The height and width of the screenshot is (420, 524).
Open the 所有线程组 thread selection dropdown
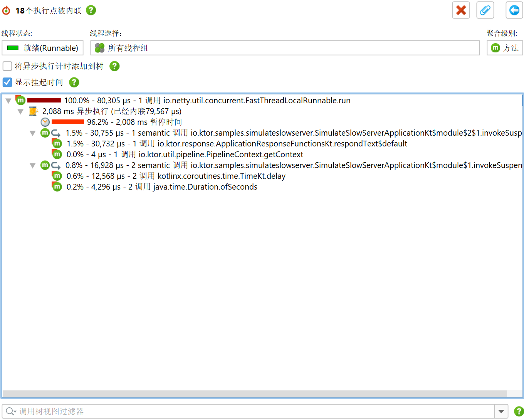click(285, 48)
